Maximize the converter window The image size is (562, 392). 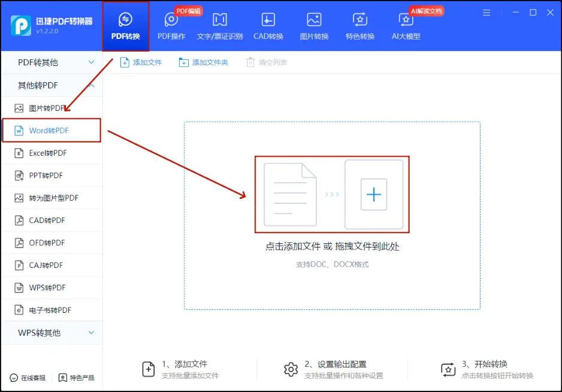point(533,13)
